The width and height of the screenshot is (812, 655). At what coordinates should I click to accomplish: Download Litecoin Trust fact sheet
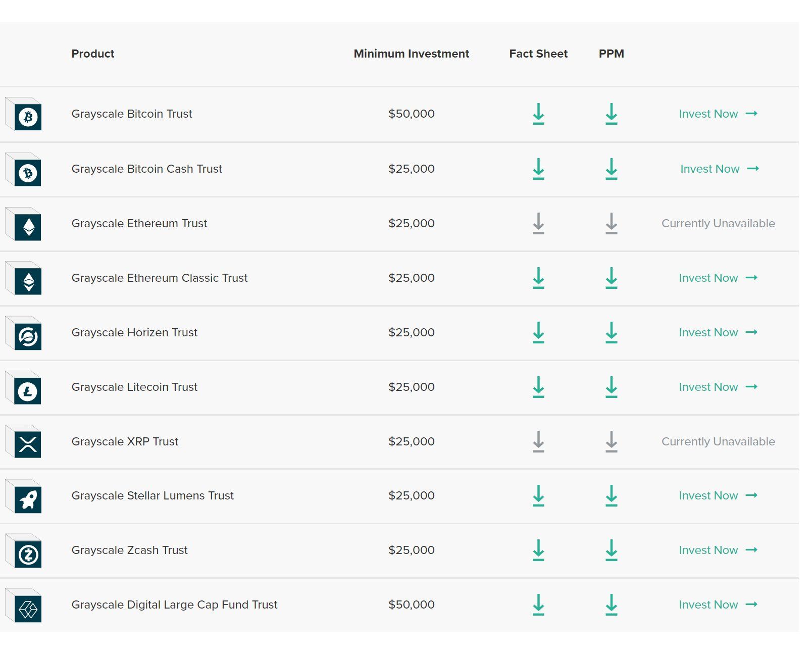pos(538,387)
